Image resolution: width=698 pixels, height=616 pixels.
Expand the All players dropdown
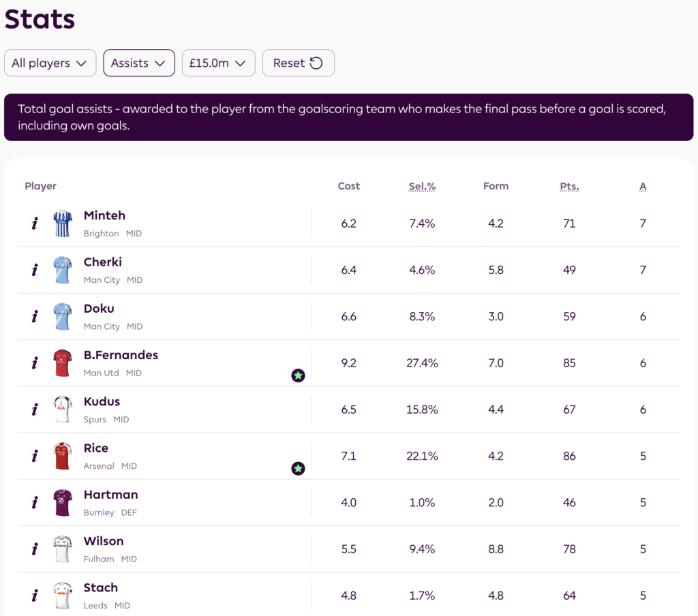point(50,63)
